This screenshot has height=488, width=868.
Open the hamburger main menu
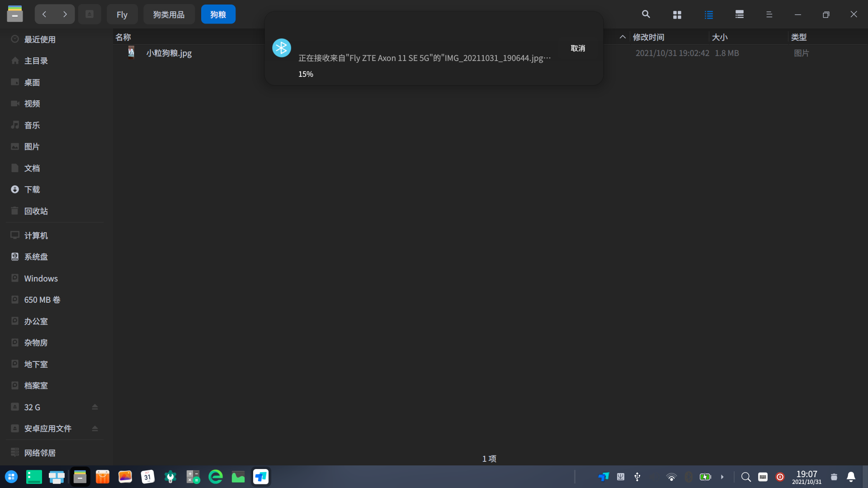click(x=769, y=14)
